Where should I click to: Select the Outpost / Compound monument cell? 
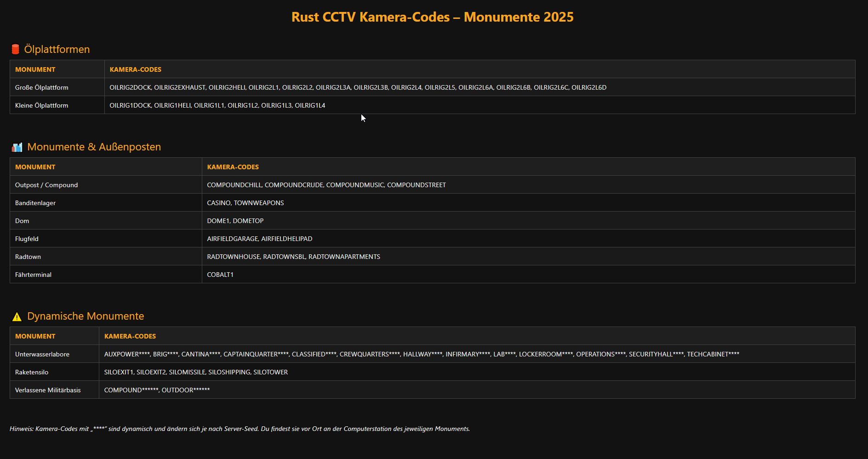(x=46, y=185)
